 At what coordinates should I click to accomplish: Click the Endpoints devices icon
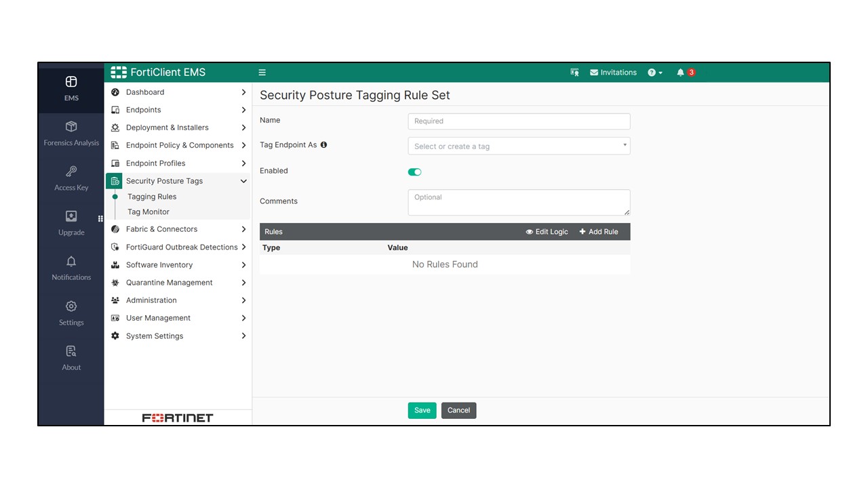pos(115,110)
